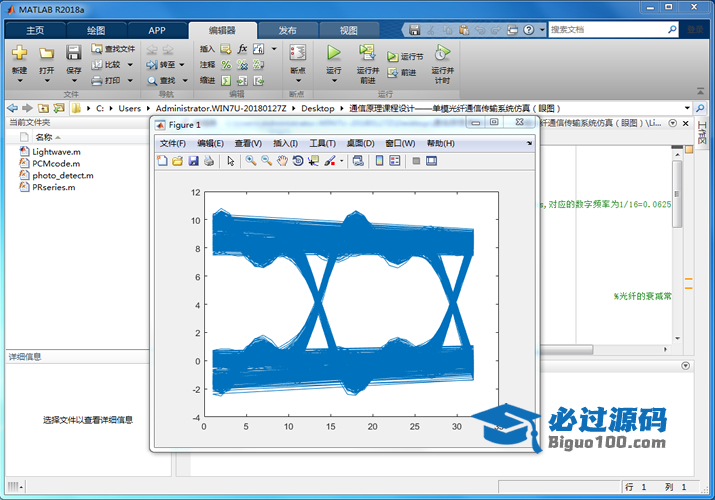Switch to the 绘图 tab

point(96,31)
